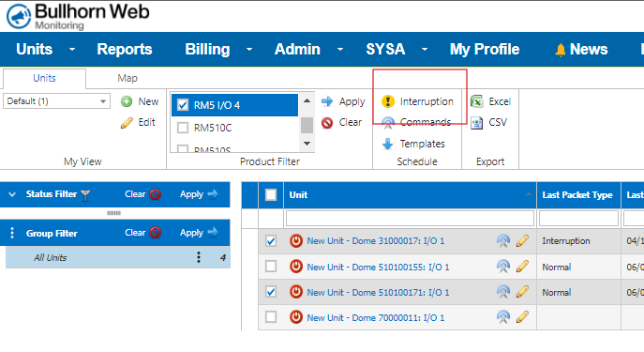Click the Status Filter Apply arrow icon

click(x=213, y=193)
